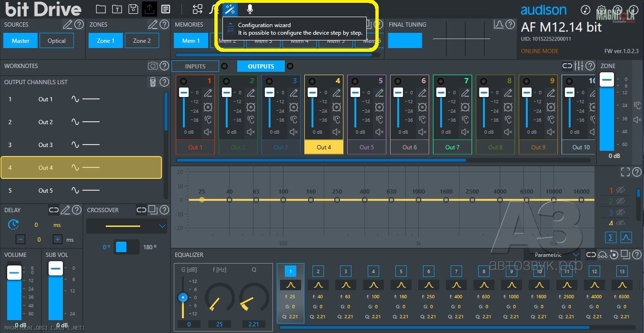
Task: Click the SUB VOL slider handle
Action: point(56,268)
